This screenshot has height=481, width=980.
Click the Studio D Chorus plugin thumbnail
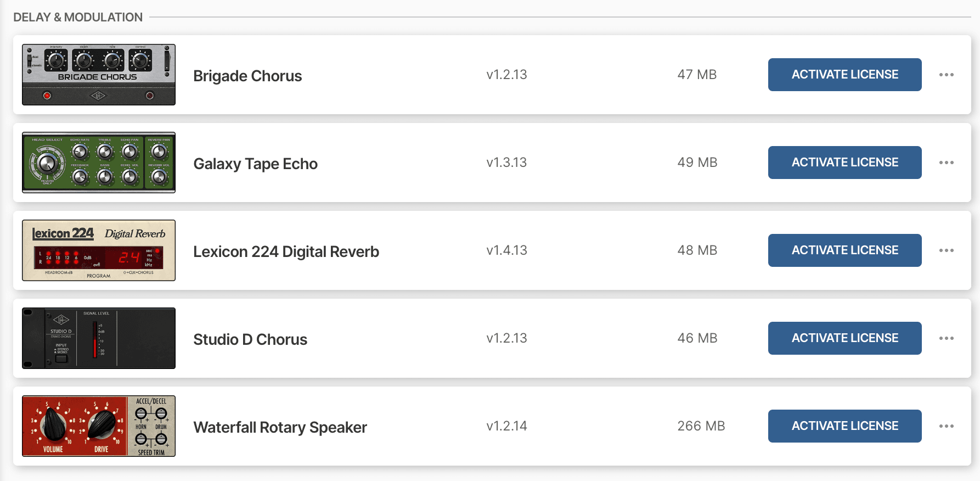click(99, 338)
